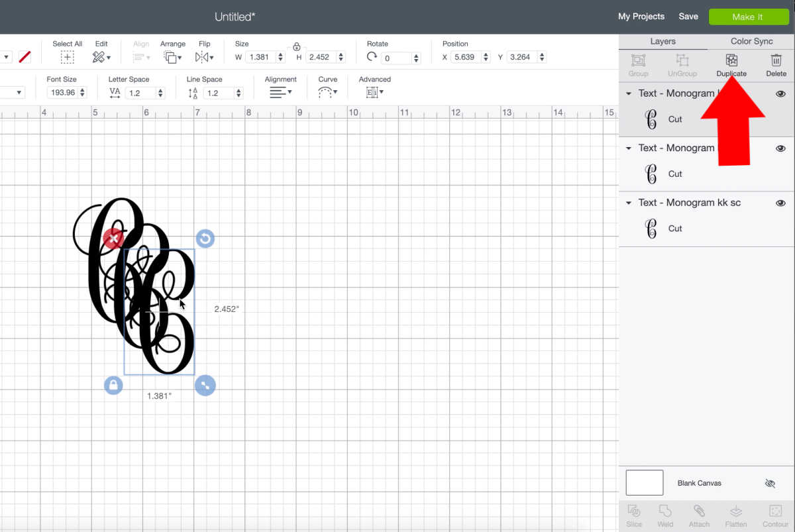Open My Projects link
The height and width of the screenshot is (532, 795).
coord(641,17)
